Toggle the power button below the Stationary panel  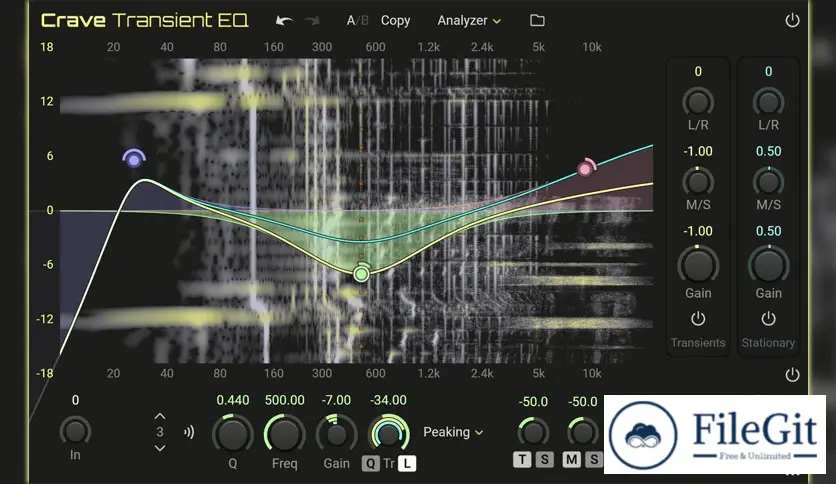792,375
